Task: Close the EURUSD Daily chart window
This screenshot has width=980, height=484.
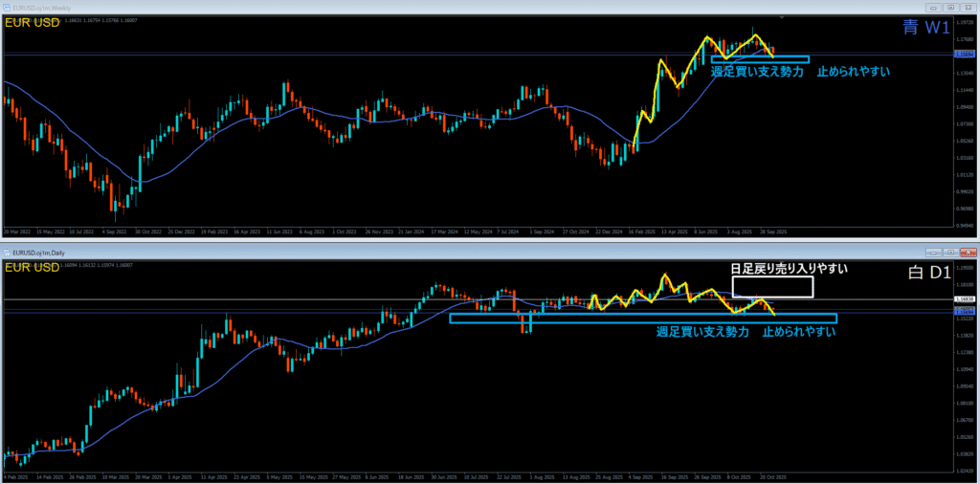Action: (968, 252)
